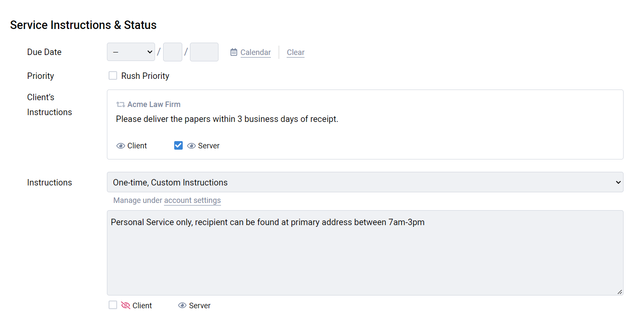Viewport: 644px width, 330px height.
Task: Click the eye icon next to the bottom Server label
Action: [x=182, y=306]
